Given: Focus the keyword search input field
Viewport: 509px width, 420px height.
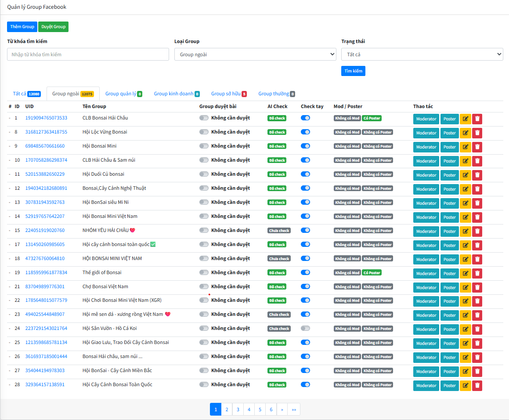Looking at the screenshot, I should coord(88,54).
